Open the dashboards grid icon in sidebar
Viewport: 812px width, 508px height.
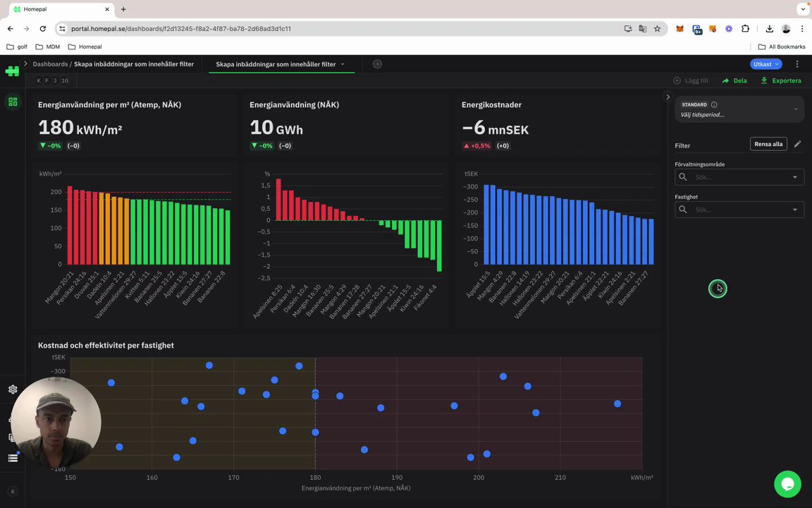pyautogui.click(x=13, y=102)
